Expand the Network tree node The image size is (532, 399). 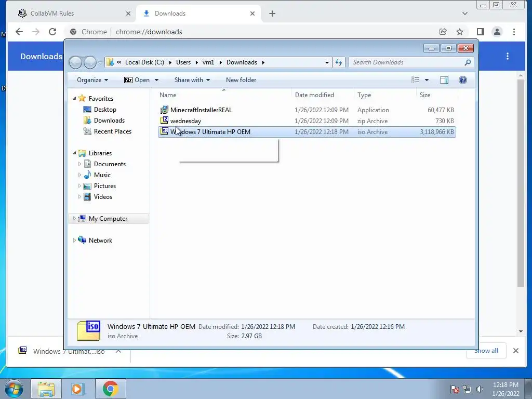[74, 240]
